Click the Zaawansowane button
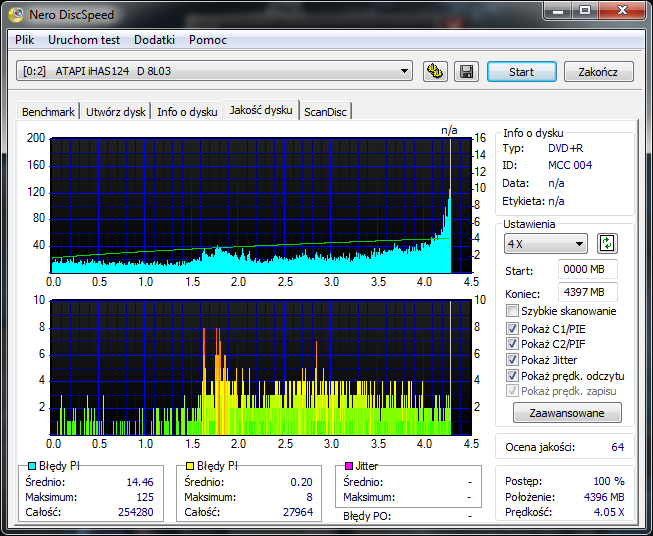Viewport: 653px width, 536px height. click(x=567, y=413)
